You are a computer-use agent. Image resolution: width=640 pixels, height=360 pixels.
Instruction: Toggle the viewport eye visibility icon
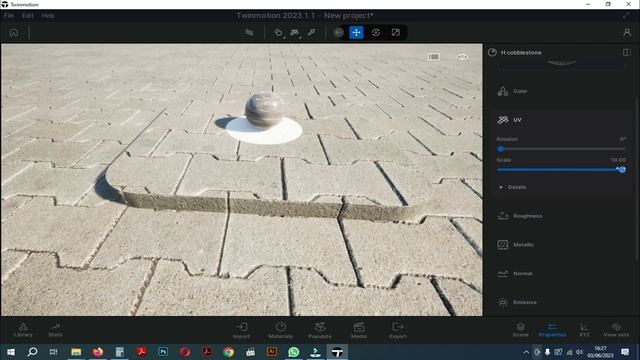462,57
